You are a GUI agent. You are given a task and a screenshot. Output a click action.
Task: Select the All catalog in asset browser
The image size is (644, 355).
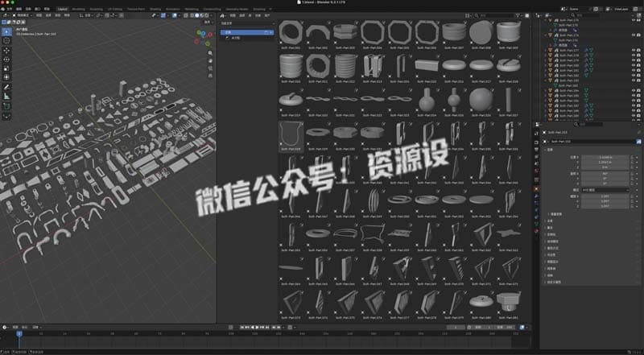click(247, 32)
